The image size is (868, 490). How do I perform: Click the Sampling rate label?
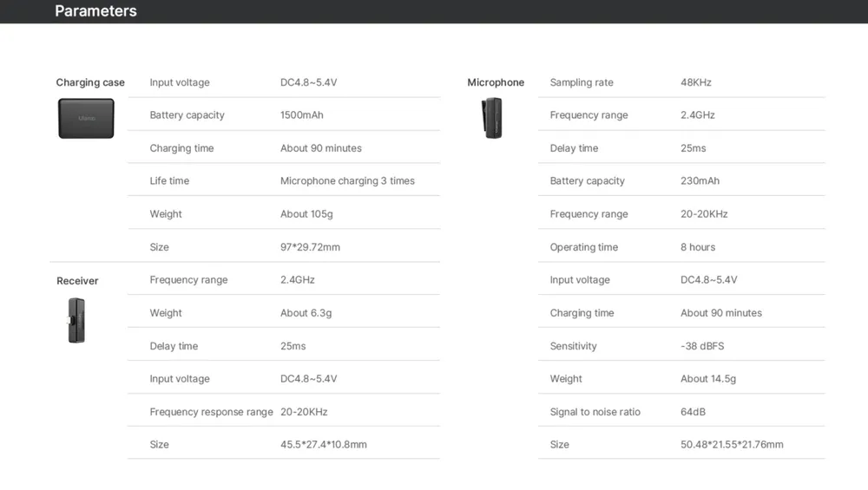(x=582, y=82)
